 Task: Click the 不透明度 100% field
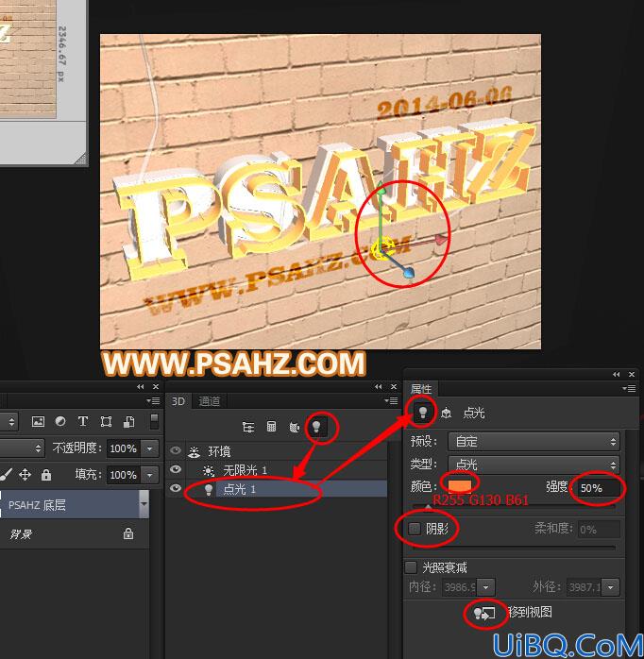coord(124,448)
